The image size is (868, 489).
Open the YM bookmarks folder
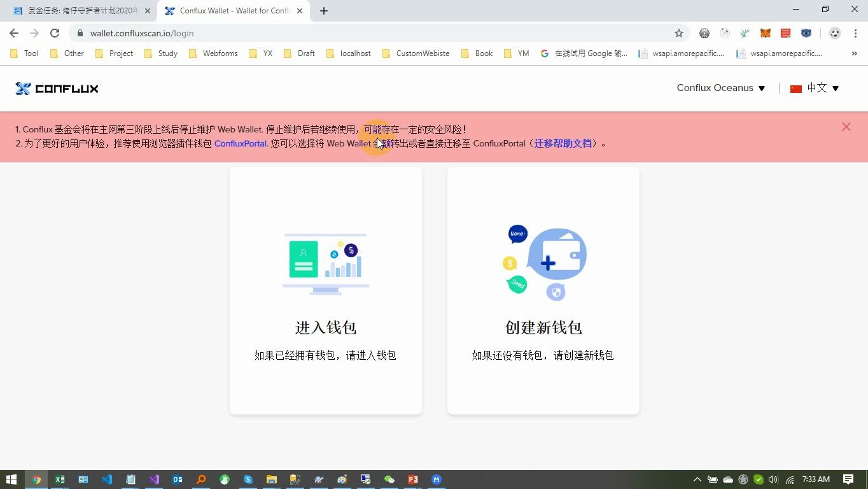coord(517,53)
